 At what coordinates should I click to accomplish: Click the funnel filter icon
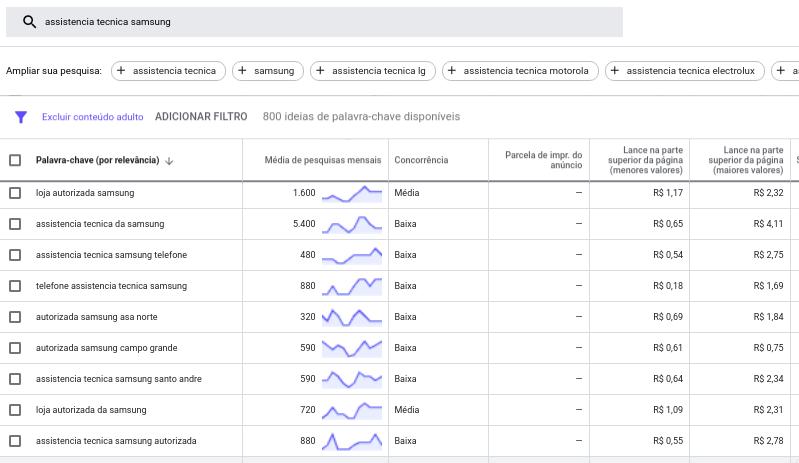(21, 117)
